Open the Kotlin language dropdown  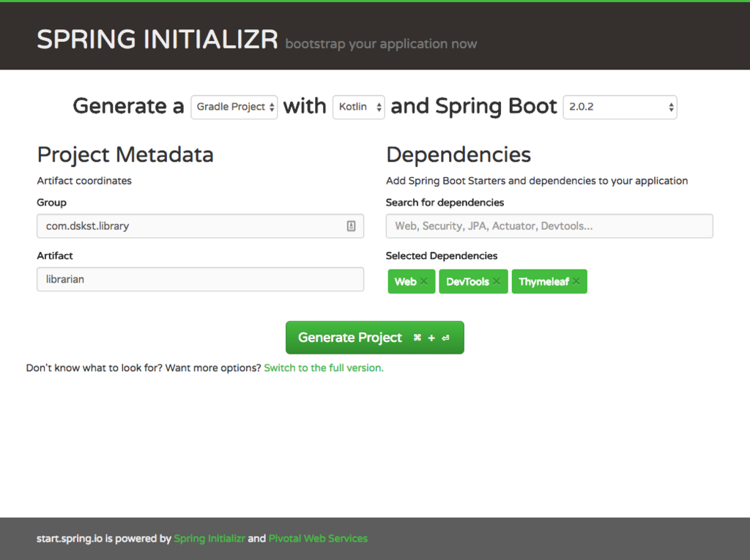[x=359, y=107]
